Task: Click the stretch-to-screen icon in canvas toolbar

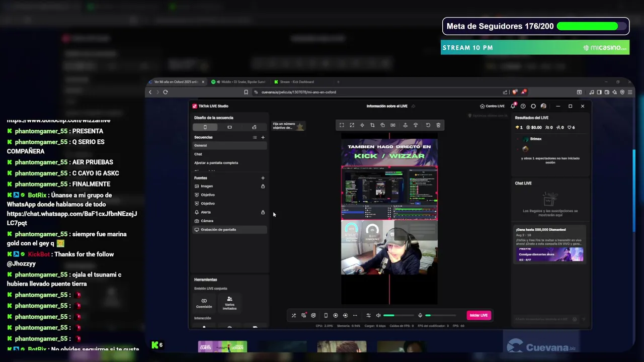Action: [x=352, y=125]
